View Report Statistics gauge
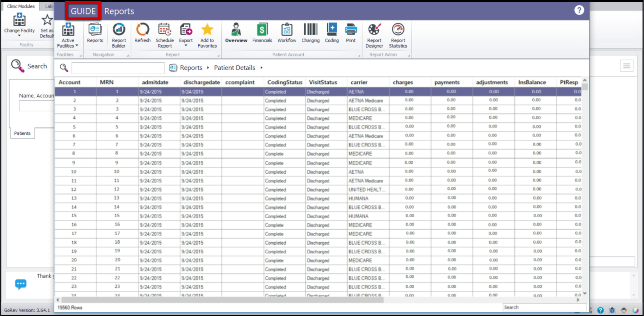 tap(398, 35)
